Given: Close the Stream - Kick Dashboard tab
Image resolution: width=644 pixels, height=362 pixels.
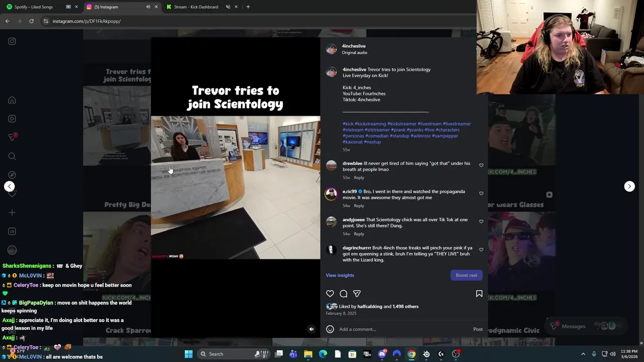Looking at the screenshot, I should (236, 7).
